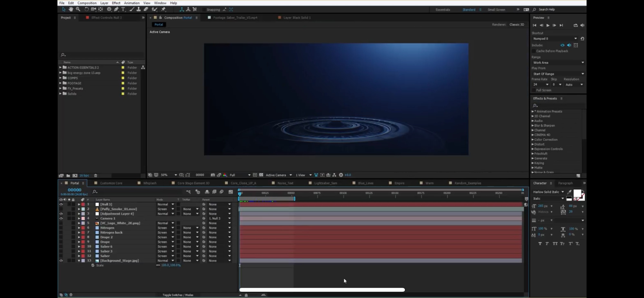Select the Hand tool
The height and width of the screenshot is (298, 644).
pos(71,9)
